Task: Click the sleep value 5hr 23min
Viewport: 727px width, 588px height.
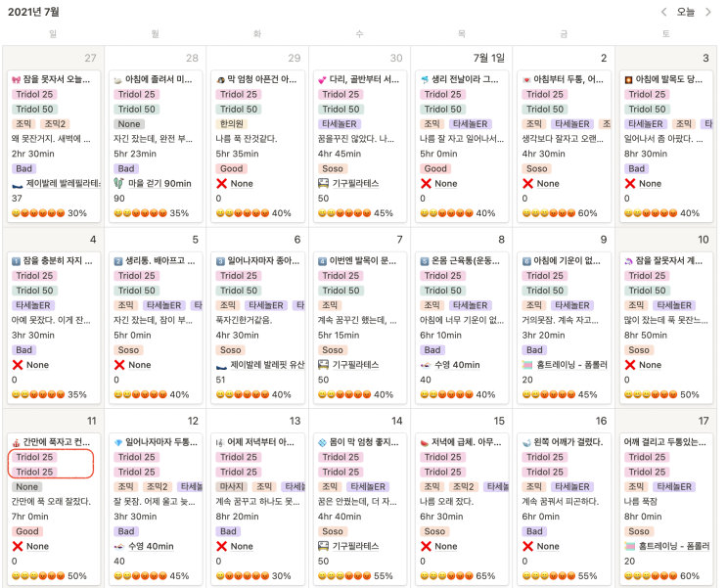Action: tap(135, 154)
